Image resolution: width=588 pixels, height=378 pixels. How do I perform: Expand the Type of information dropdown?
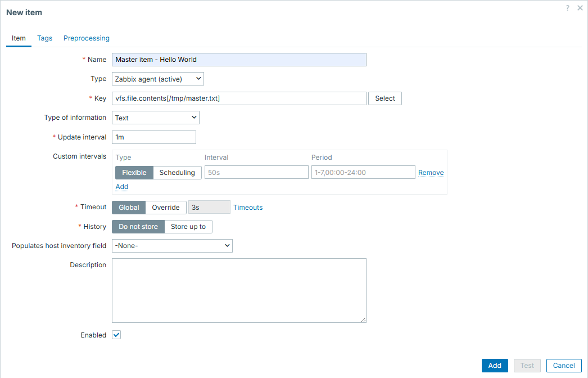click(156, 118)
